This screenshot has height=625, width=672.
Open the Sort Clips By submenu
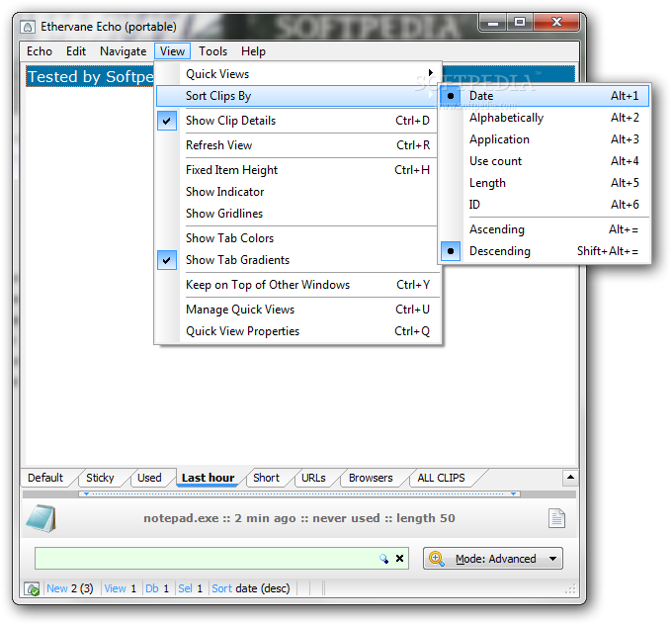point(296,96)
